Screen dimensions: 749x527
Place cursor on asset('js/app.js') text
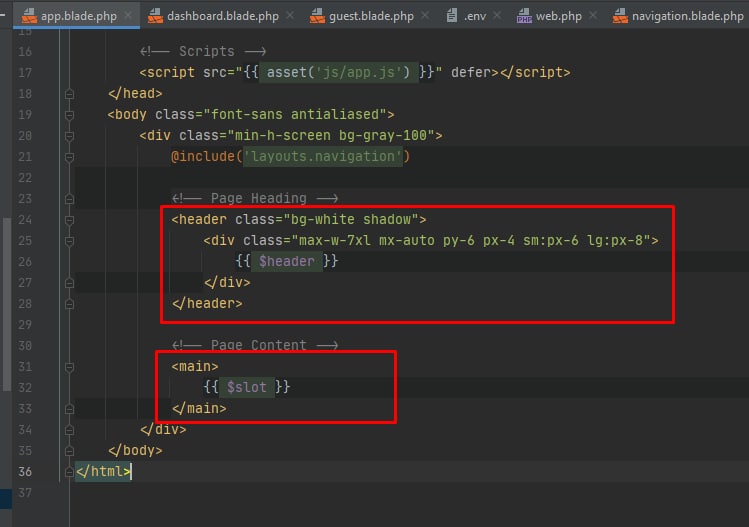point(338,72)
